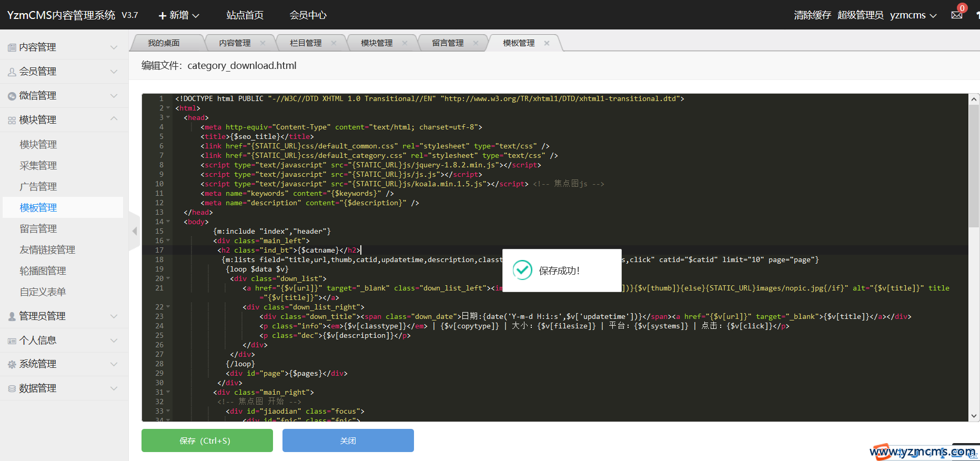980x461 pixels.
Task: Click the 系统管理 gear icon
Action: pyautogui.click(x=12, y=364)
